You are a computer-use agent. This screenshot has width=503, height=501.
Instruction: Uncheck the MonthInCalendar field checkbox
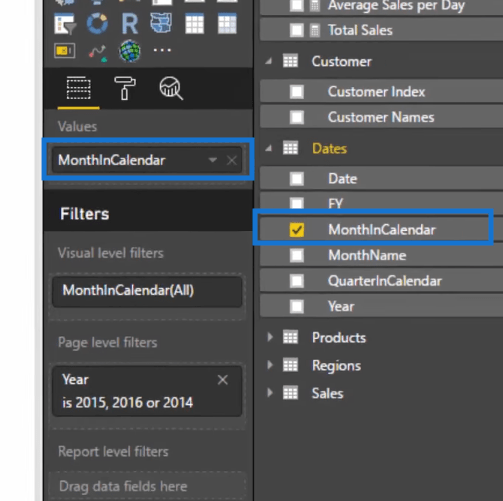(x=297, y=230)
